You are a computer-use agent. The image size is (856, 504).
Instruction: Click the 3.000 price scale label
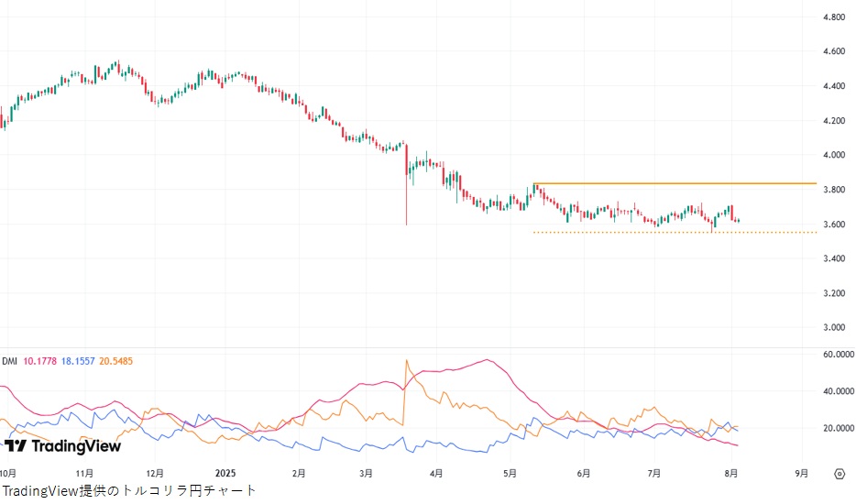click(834, 327)
